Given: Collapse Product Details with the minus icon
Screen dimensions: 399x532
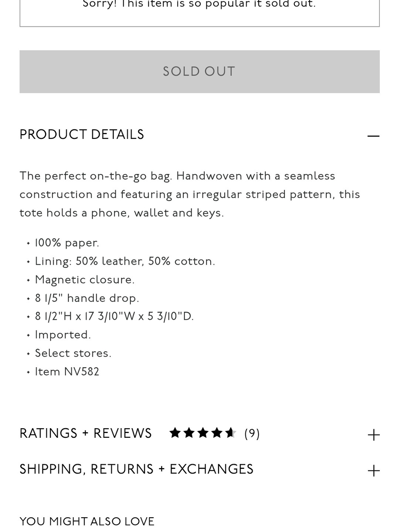Looking at the screenshot, I should point(373,136).
